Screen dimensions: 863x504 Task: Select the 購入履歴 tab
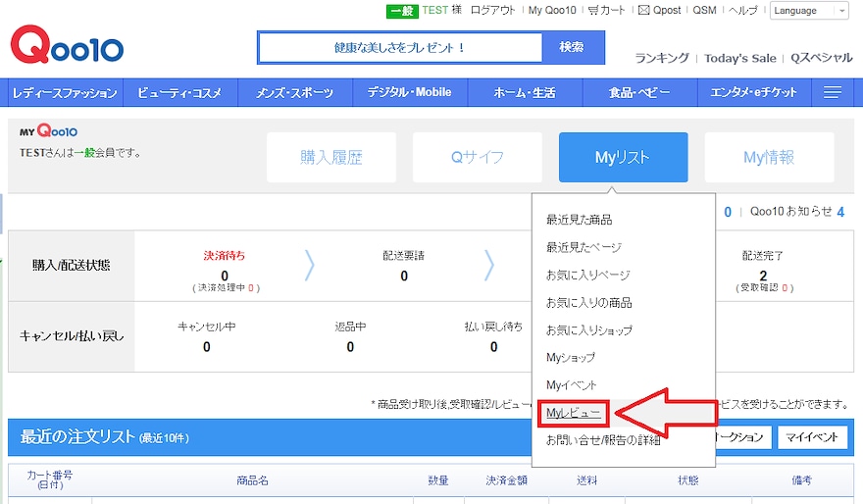point(331,157)
